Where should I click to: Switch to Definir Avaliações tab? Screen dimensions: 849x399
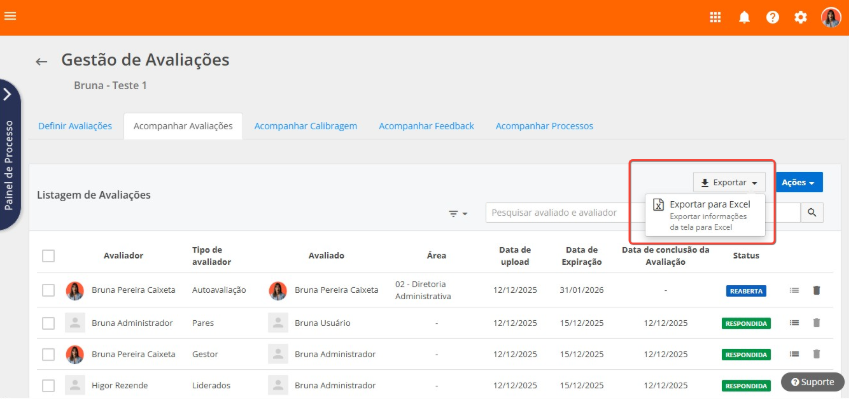point(75,126)
